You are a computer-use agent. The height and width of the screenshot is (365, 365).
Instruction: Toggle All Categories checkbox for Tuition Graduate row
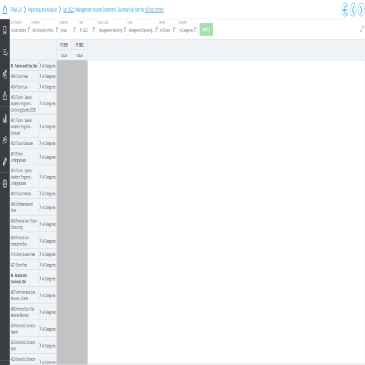pos(40,143)
